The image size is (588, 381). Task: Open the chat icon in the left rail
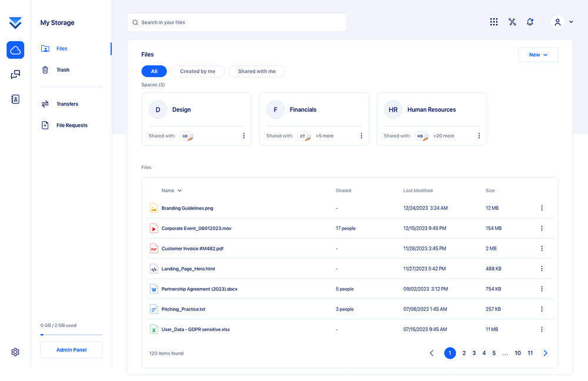(x=15, y=75)
